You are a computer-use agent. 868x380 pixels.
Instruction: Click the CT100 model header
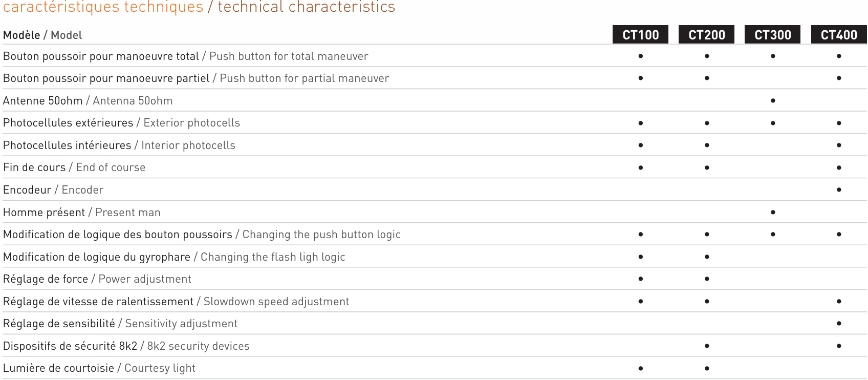click(640, 35)
